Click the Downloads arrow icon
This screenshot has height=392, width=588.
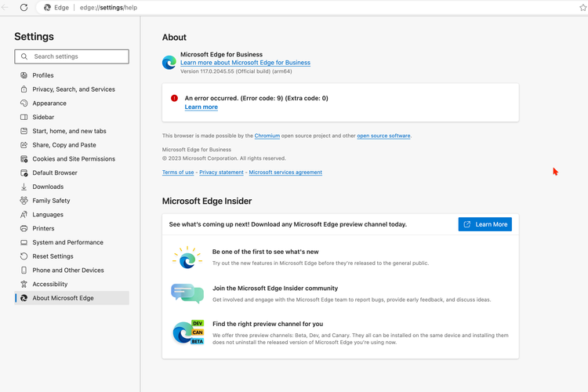pyautogui.click(x=24, y=187)
